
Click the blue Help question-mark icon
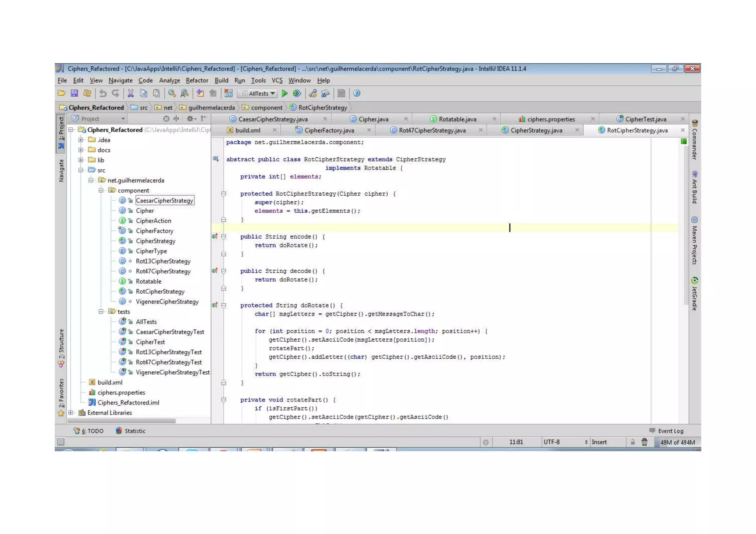pyautogui.click(x=357, y=94)
